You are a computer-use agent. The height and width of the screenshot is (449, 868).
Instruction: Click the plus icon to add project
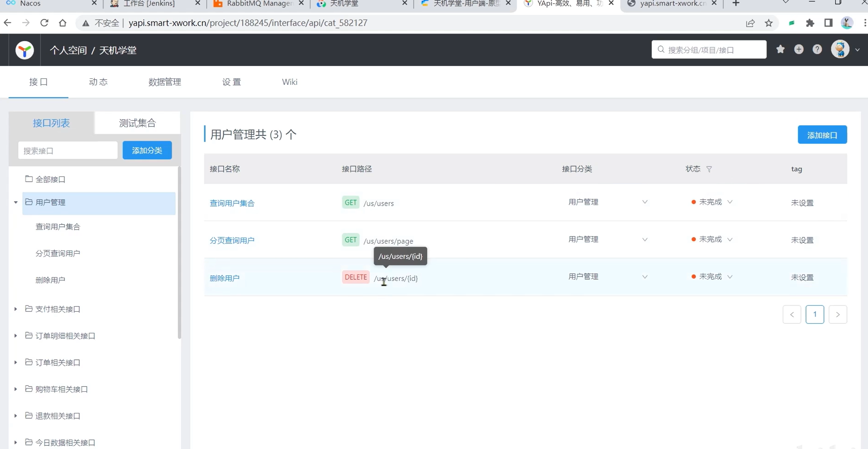798,50
